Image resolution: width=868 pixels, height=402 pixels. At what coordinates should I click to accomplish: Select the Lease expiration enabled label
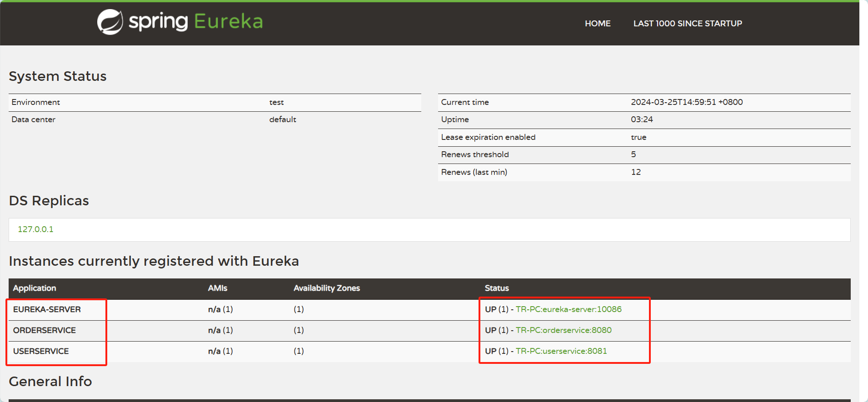[x=488, y=137]
